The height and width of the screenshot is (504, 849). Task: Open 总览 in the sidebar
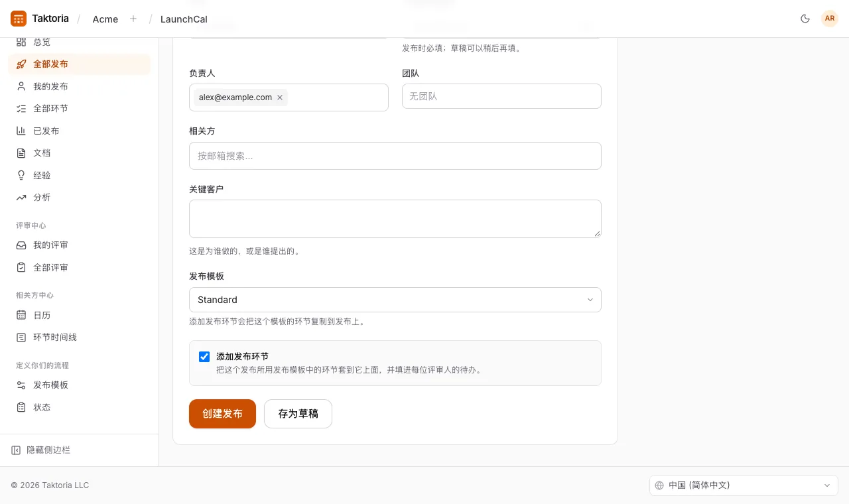click(80, 42)
